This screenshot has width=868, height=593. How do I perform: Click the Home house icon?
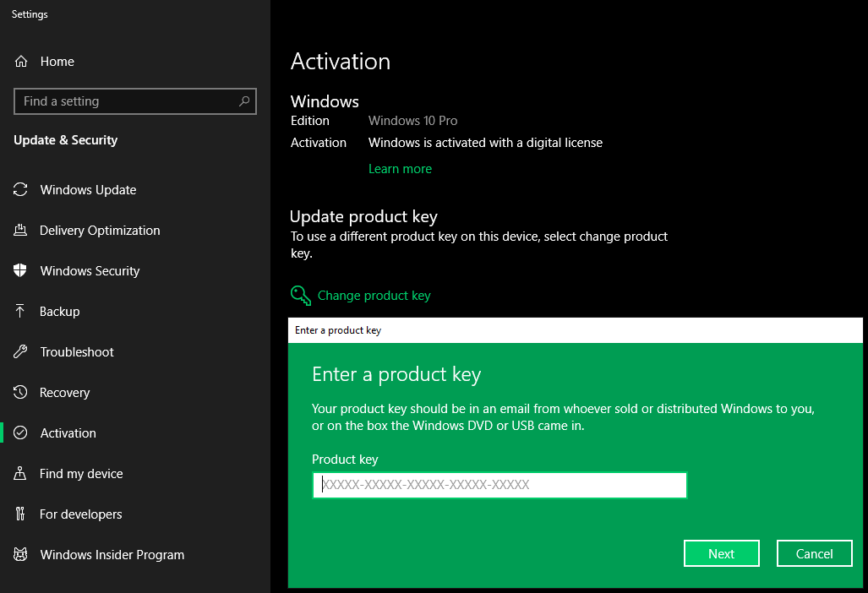pos(21,62)
